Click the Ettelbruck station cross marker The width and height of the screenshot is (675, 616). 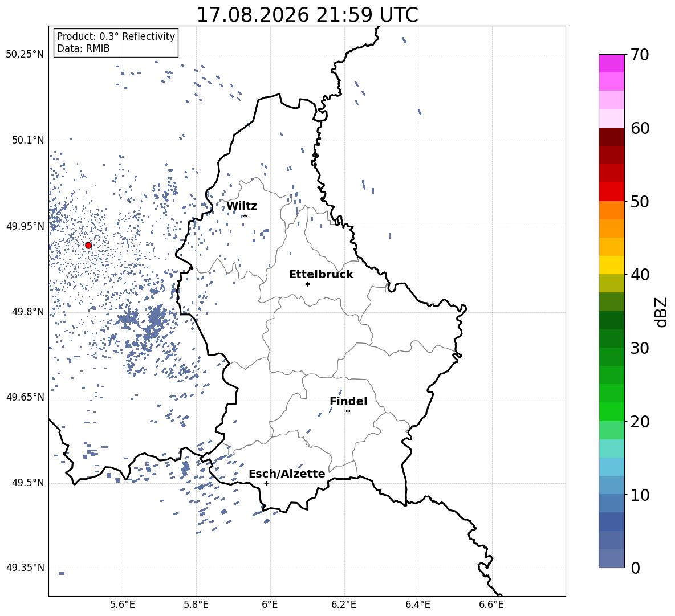(307, 284)
